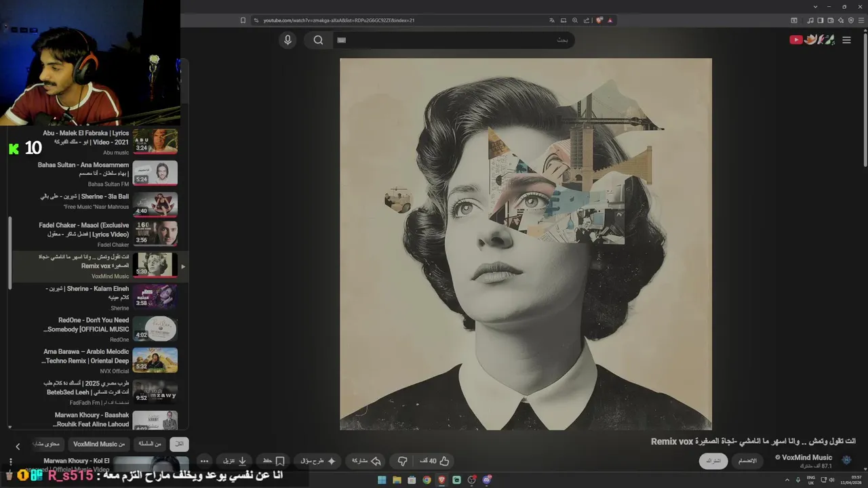The image size is (868, 488).
Task: Toggle the browser sidebar panel icon
Action: coord(820,20)
